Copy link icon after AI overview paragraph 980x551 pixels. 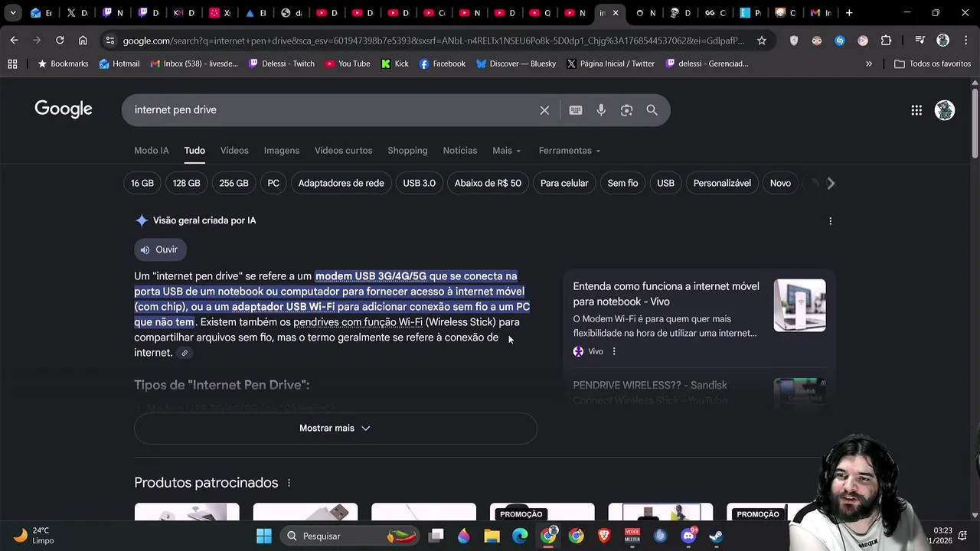tap(185, 353)
